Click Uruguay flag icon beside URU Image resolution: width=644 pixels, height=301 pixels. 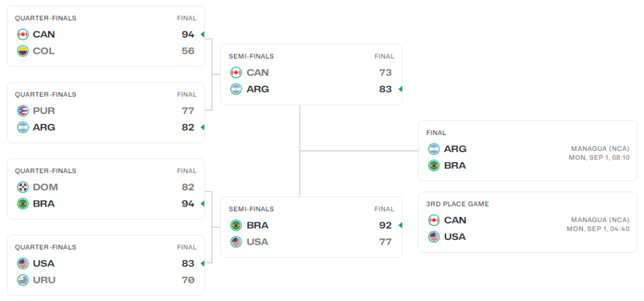click(23, 280)
